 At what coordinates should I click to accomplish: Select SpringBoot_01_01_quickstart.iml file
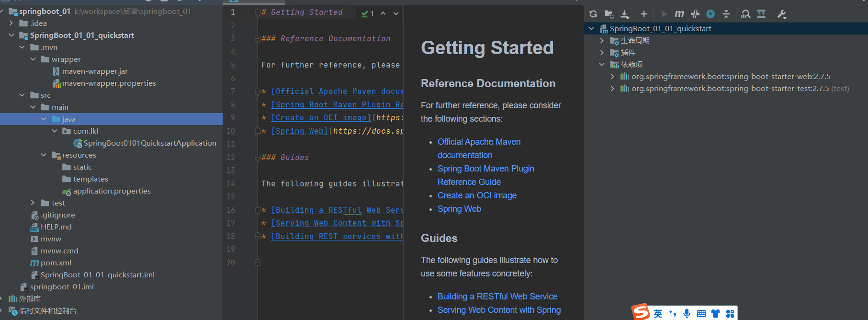(x=98, y=274)
